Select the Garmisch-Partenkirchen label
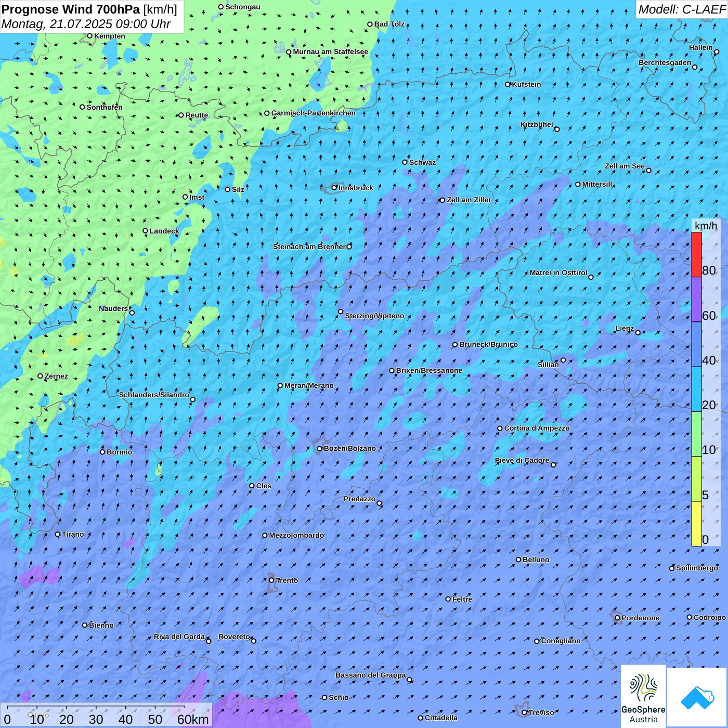The image size is (728, 728). (x=314, y=113)
